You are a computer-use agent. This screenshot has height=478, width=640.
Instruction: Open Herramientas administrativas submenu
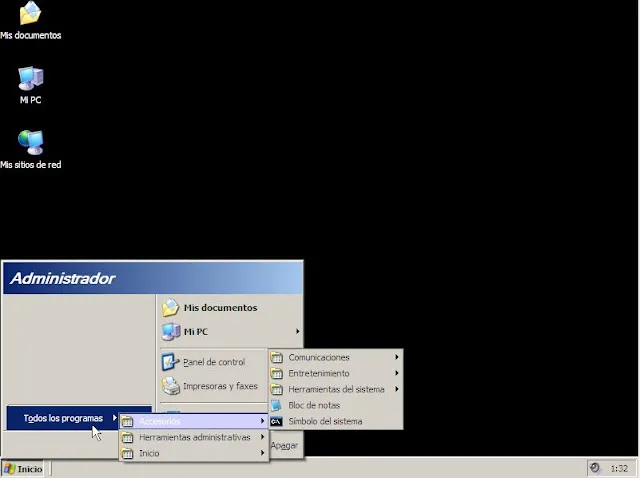(194, 437)
